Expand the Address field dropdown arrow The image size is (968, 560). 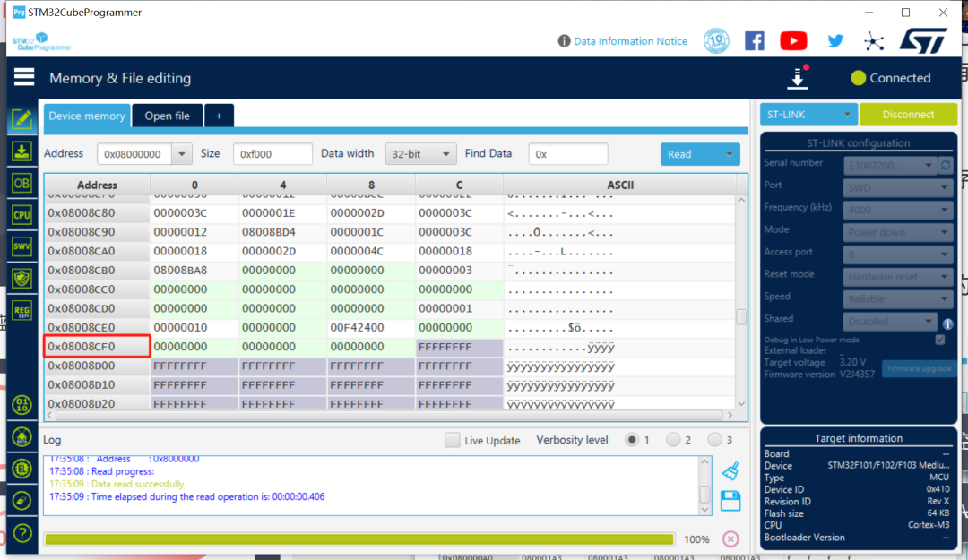[182, 154]
